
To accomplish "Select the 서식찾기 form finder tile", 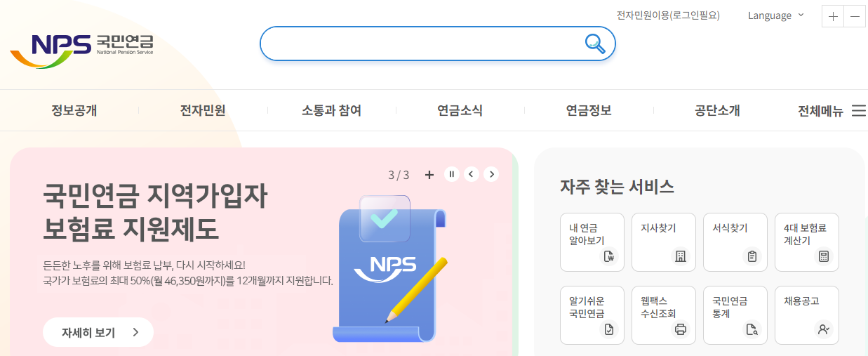I will coord(735,242).
